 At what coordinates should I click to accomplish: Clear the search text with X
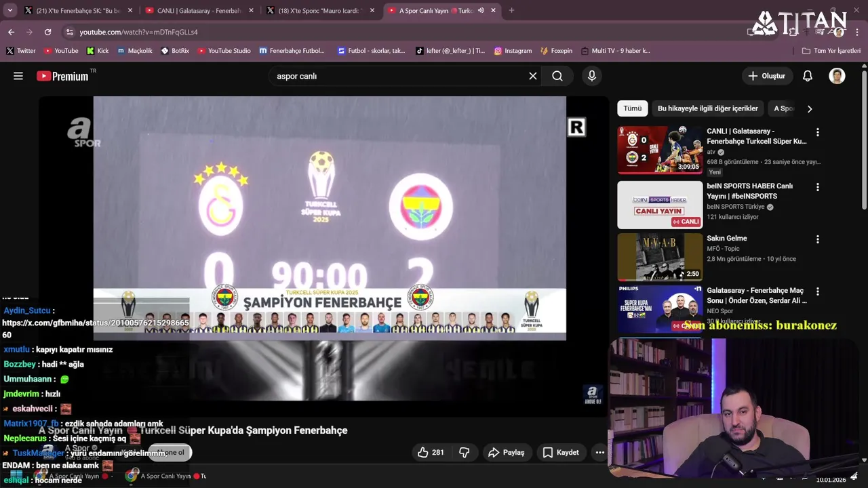tap(533, 76)
